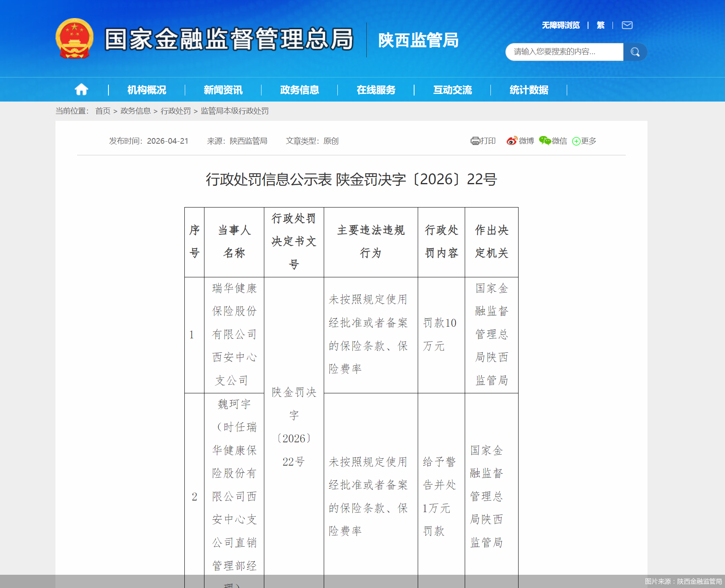Open the 新闻资讯 menu
Image resolution: width=725 pixels, height=588 pixels.
223,90
